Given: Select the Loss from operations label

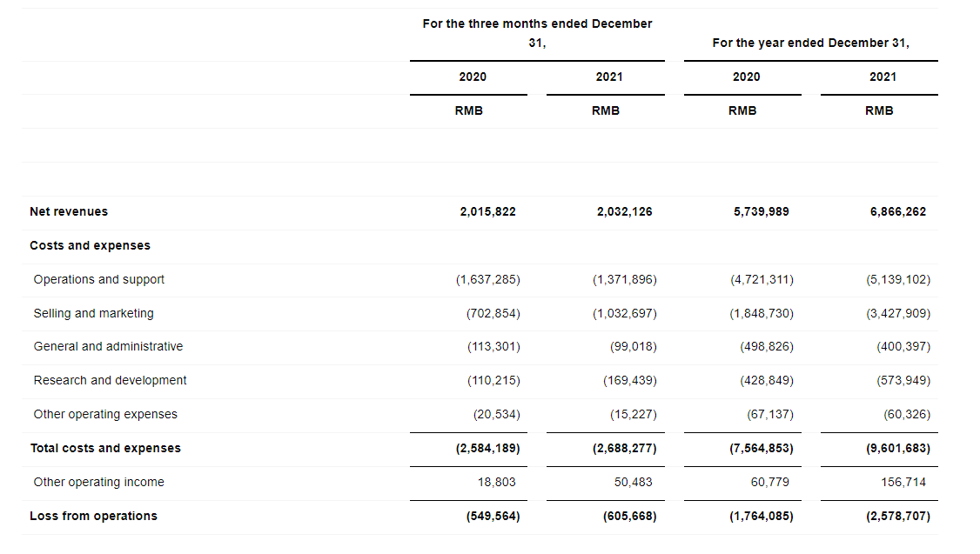Looking at the screenshot, I should [93, 516].
